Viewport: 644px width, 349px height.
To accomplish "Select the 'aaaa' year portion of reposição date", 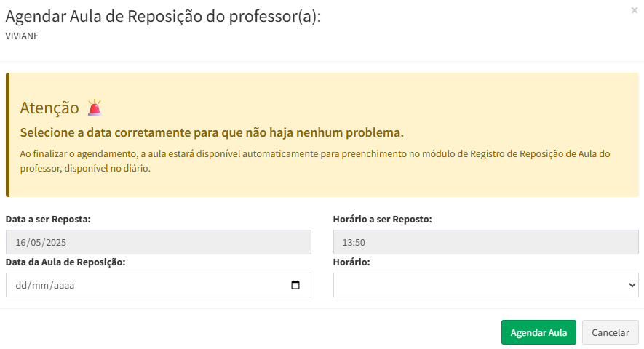I will 64,285.
